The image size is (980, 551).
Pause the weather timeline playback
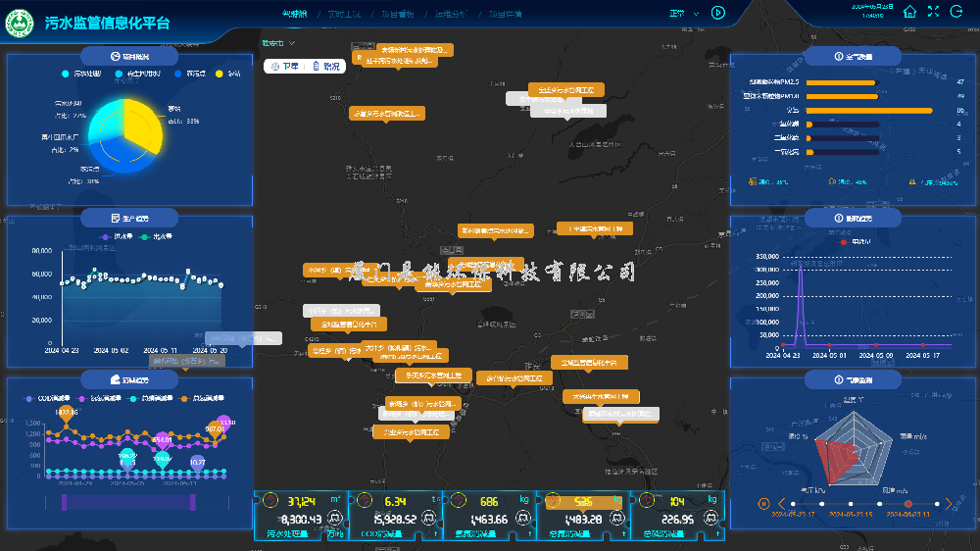[763, 504]
